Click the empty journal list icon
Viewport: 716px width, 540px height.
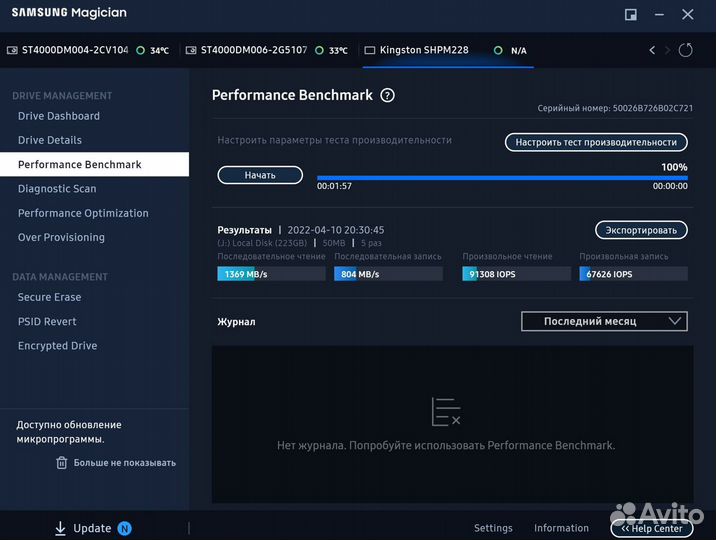pos(446,411)
